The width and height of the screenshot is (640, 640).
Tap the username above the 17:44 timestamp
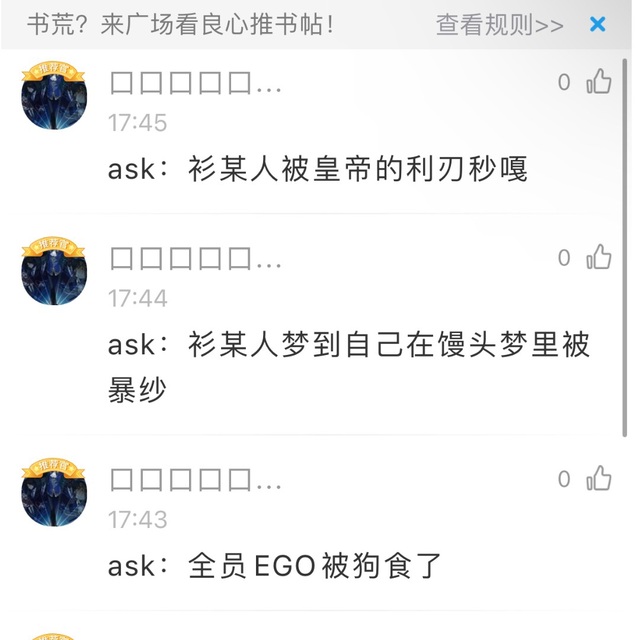[195, 261]
